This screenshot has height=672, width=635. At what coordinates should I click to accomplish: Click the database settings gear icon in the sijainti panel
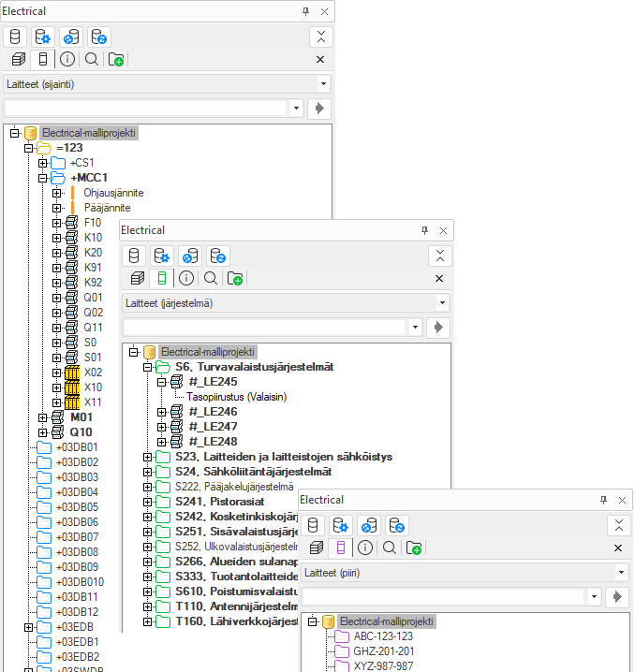(x=42, y=37)
